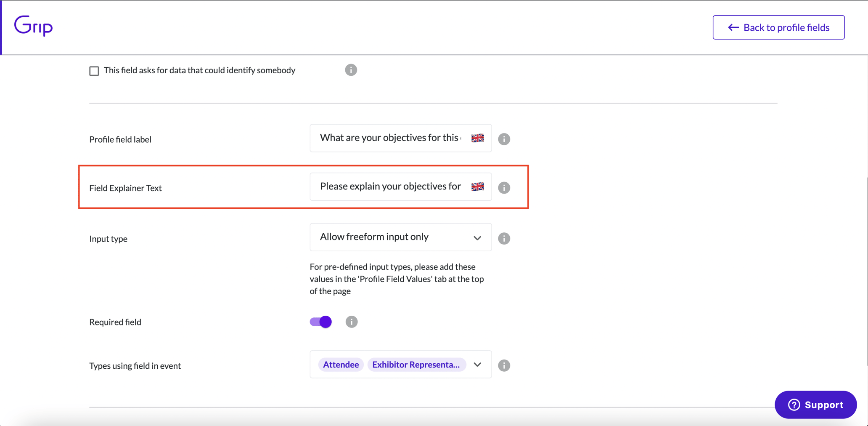Screen dimensions: 868x426
Task: Click the info icon beside Types using field in event
Action: [x=504, y=365]
